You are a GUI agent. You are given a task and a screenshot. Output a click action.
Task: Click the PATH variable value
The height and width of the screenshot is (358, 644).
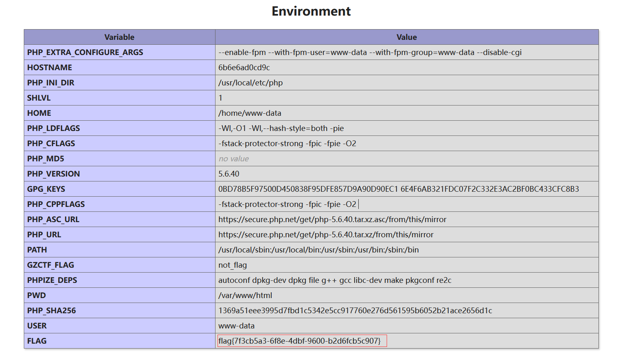coord(319,250)
